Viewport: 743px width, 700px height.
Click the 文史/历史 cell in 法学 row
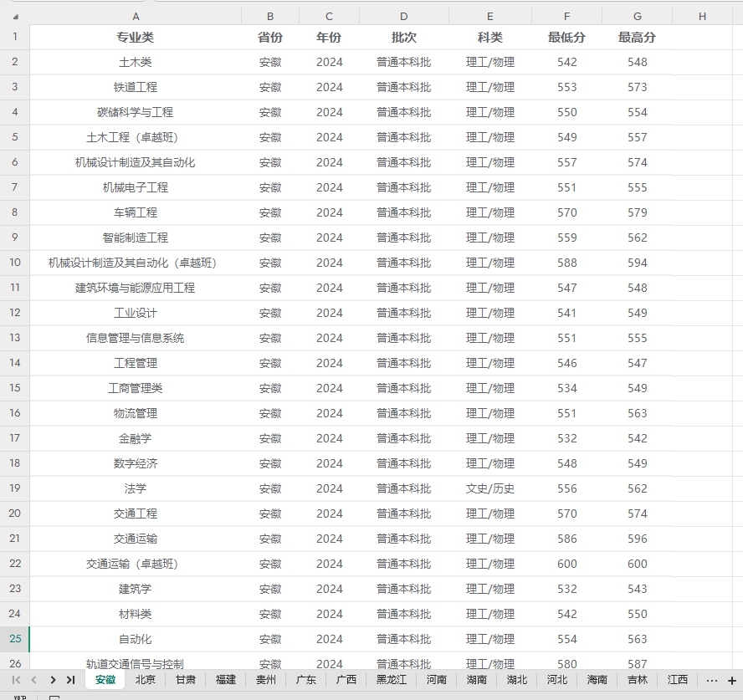[489, 488]
